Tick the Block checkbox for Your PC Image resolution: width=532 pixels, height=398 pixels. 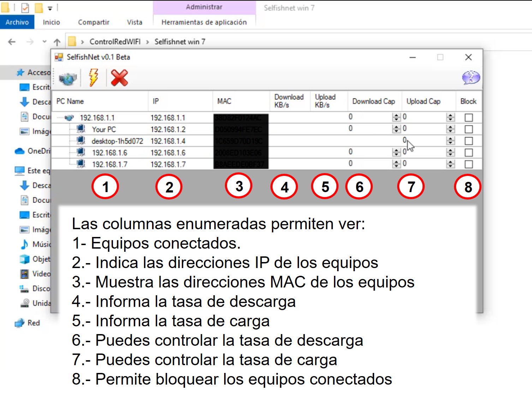point(469,129)
